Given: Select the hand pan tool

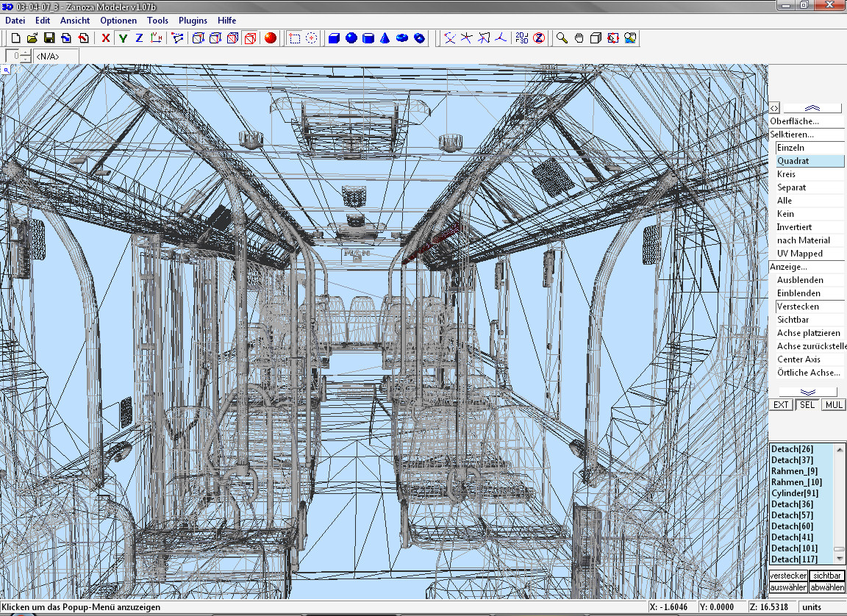Looking at the screenshot, I should (x=579, y=37).
